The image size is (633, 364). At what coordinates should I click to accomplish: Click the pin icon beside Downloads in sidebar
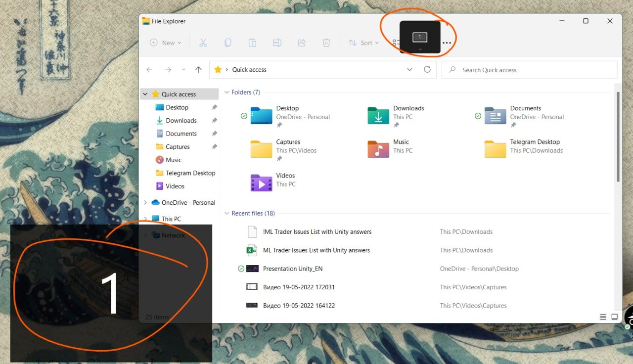[x=214, y=121]
